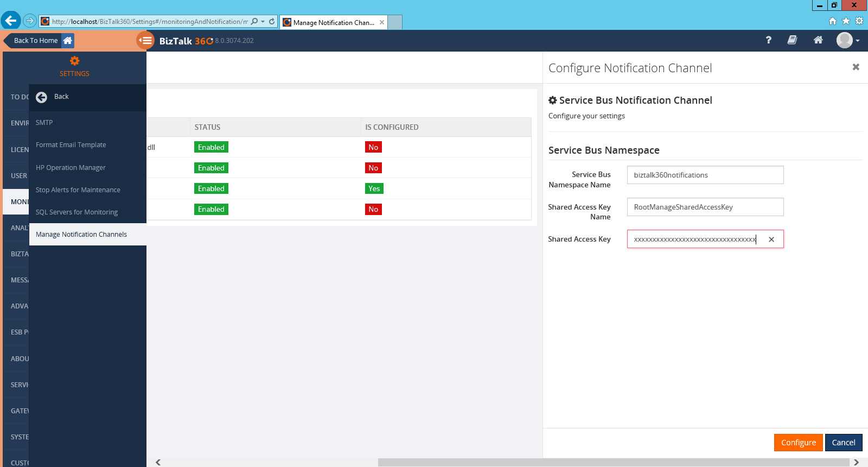Close the Manage Notification Channels browser tab
Viewport: 868px width, 467px height.
382,22
